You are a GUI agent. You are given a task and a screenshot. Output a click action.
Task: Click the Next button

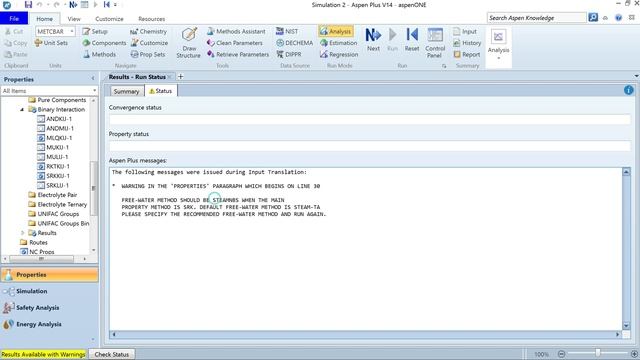click(373, 40)
